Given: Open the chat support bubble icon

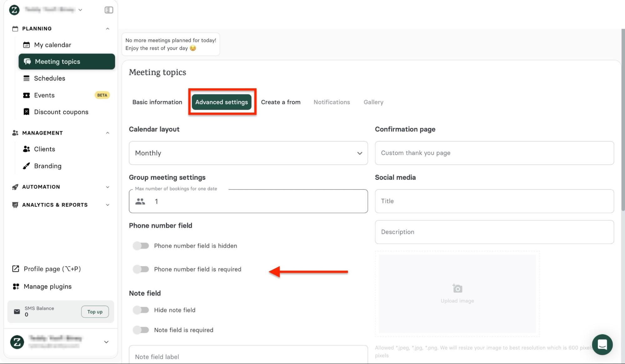Looking at the screenshot, I should point(602,344).
